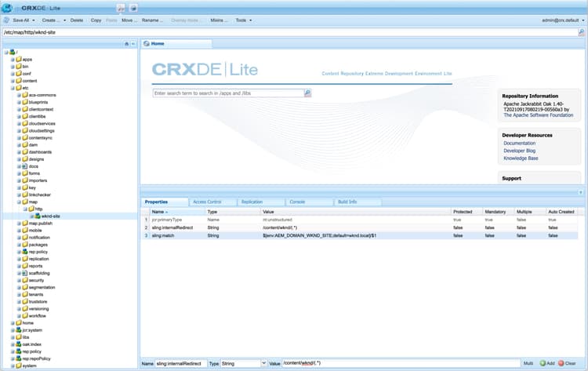
Task: Click the second switcher icon in the top header
Action: [133, 8]
